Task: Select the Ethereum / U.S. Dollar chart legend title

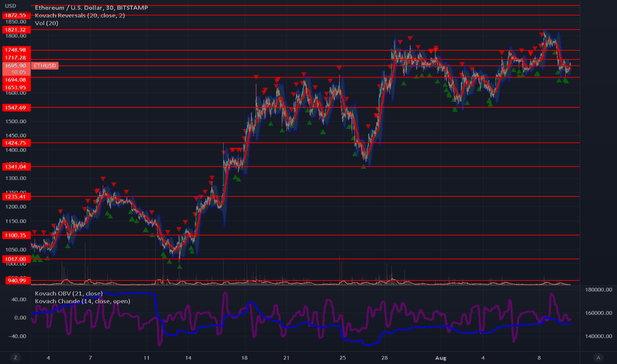Action: [91, 7]
